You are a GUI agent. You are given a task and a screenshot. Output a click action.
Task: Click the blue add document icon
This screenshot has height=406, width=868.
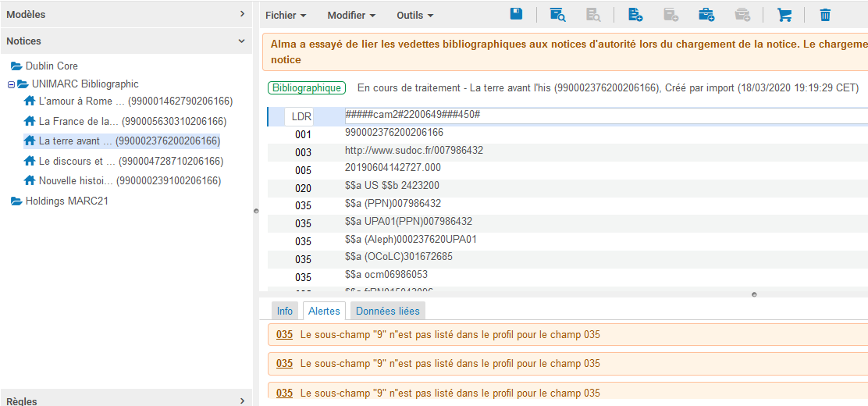click(635, 14)
